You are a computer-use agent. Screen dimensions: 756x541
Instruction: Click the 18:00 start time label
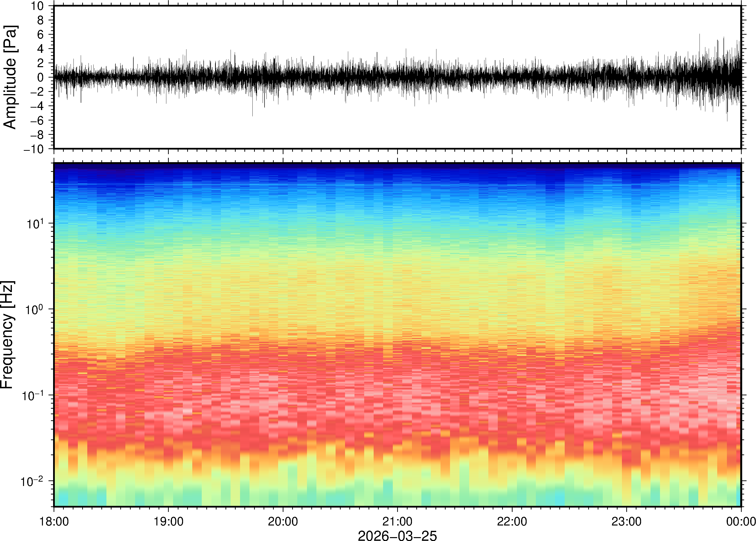(x=54, y=521)
